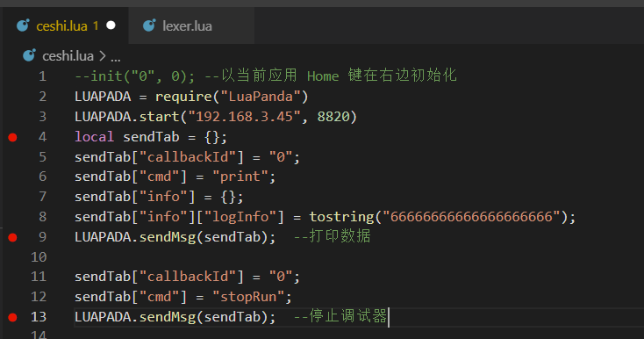644x339 pixels.
Task: Remove the breakpoint on line 4
Action: click(13, 137)
